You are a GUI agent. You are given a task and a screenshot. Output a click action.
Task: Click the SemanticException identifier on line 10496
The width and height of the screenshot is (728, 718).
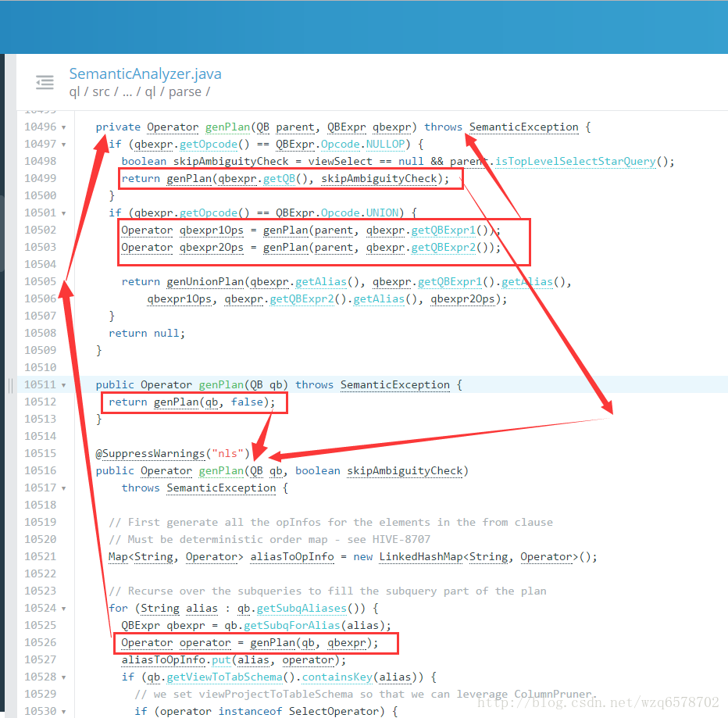pyautogui.click(x=523, y=127)
